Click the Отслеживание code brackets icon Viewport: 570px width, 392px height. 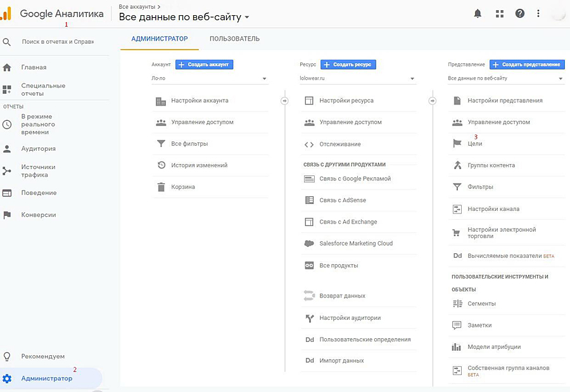tap(309, 144)
